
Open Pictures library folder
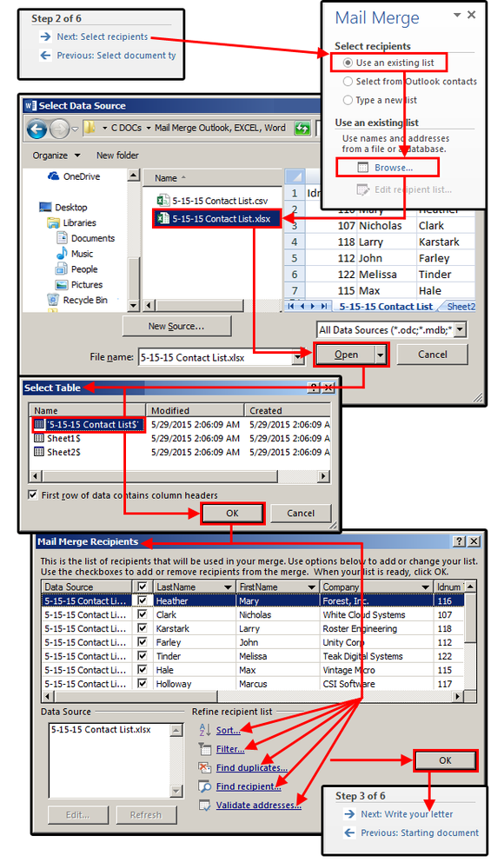[79, 284]
